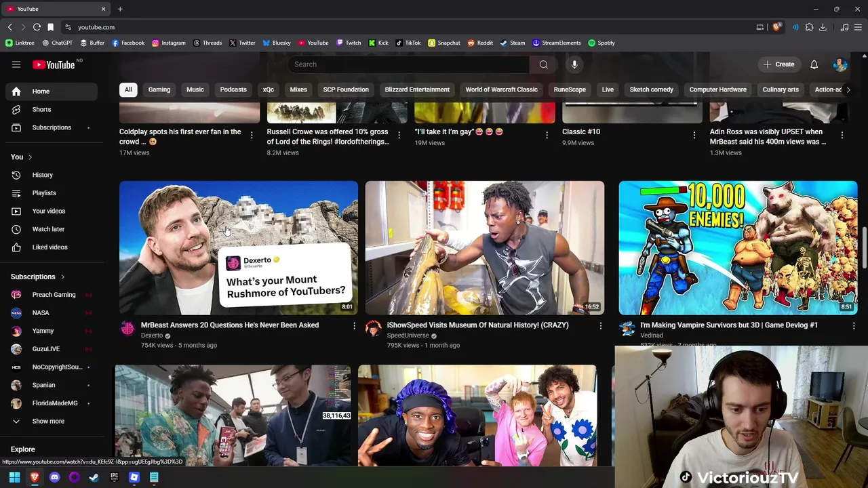Open options for Russell Crowe short
868x488 pixels.
pos(399,136)
